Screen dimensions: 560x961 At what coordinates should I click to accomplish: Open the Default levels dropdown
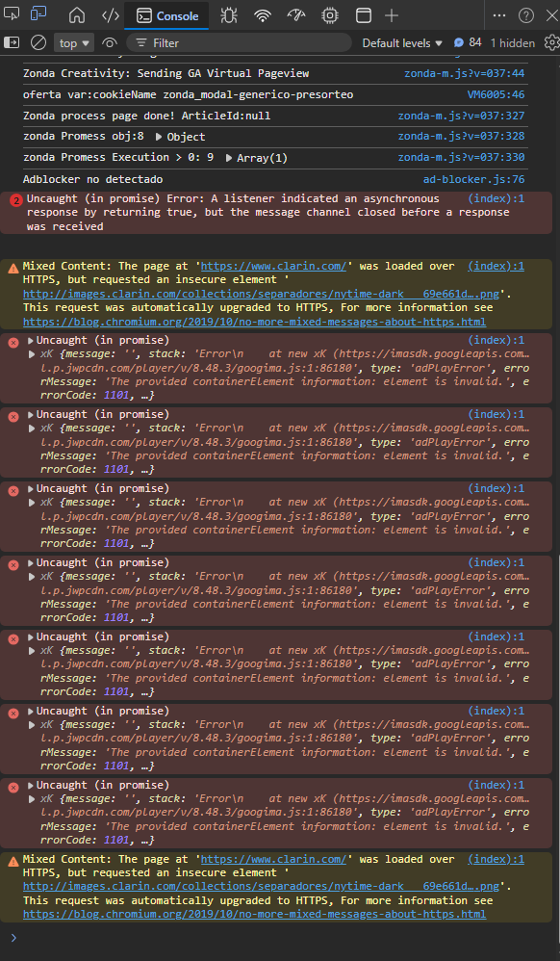tap(402, 43)
